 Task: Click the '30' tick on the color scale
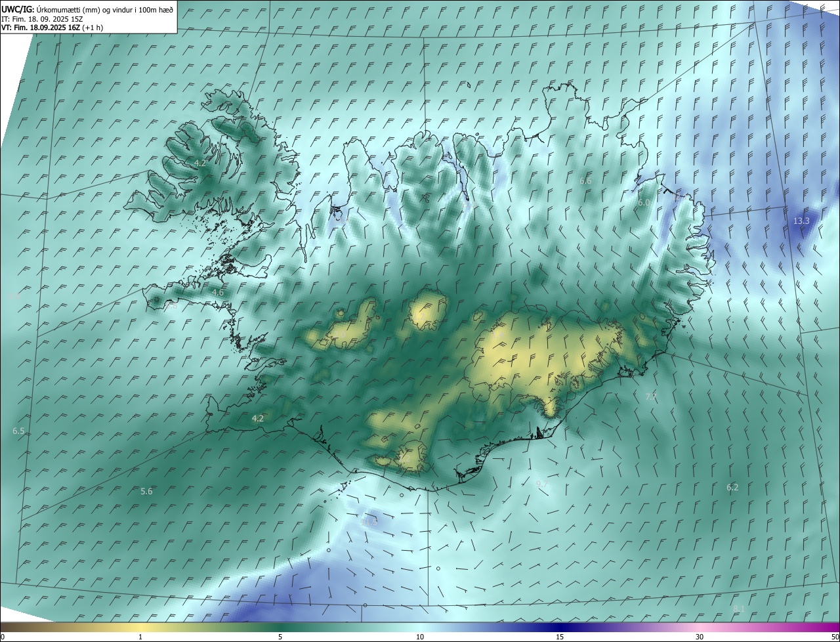pyautogui.click(x=700, y=637)
